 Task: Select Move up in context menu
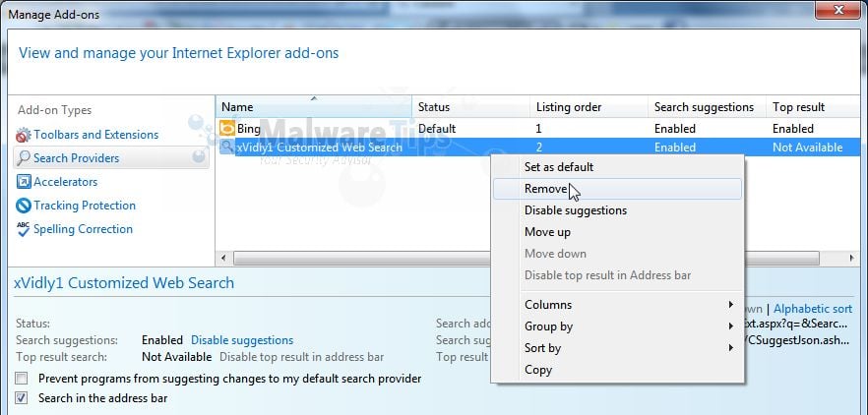point(617,232)
